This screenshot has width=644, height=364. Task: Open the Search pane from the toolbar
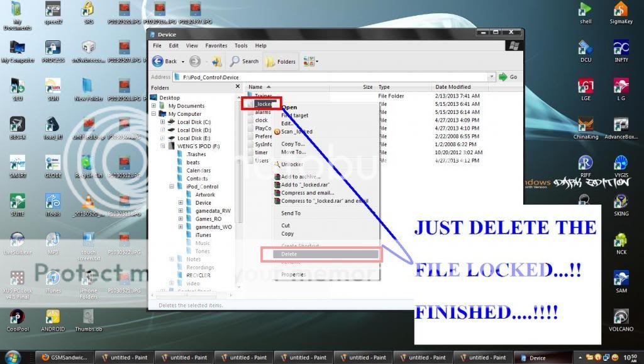[244, 61]
